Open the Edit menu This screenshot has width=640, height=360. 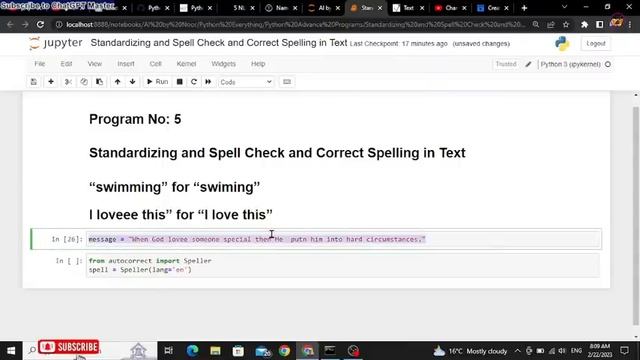point(66,64)
